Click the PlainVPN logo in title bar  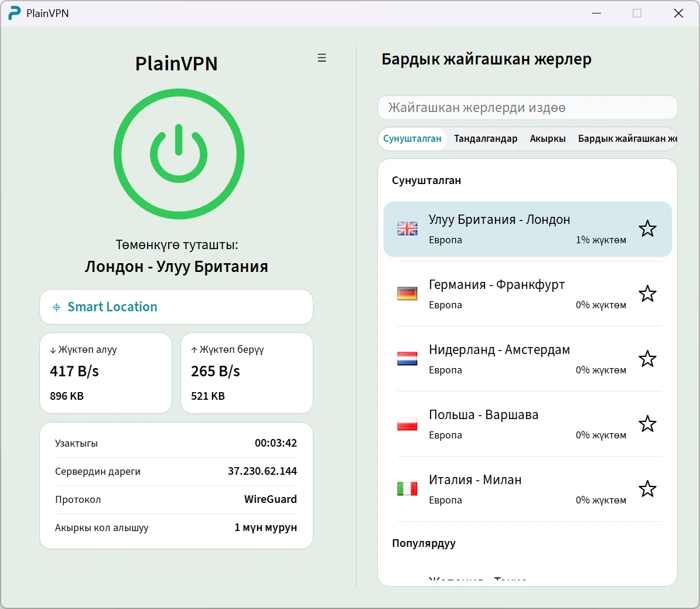pos(15,13)
